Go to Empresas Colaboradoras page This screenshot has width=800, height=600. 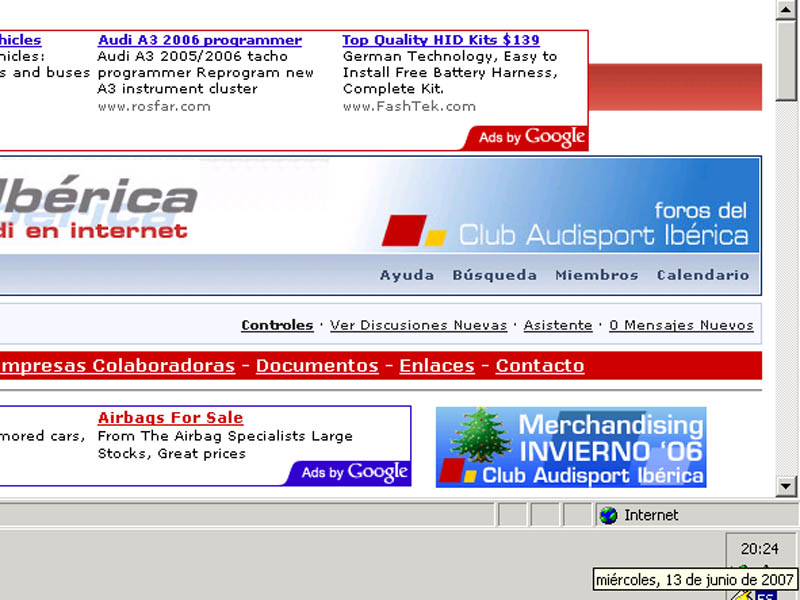pos(117,365)
